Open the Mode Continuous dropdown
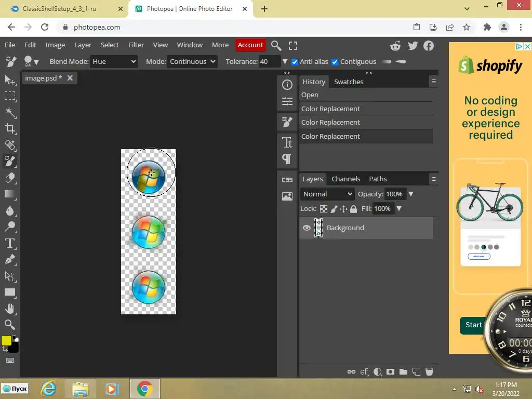This screenshot has width=532, height=399. [192, 61]
